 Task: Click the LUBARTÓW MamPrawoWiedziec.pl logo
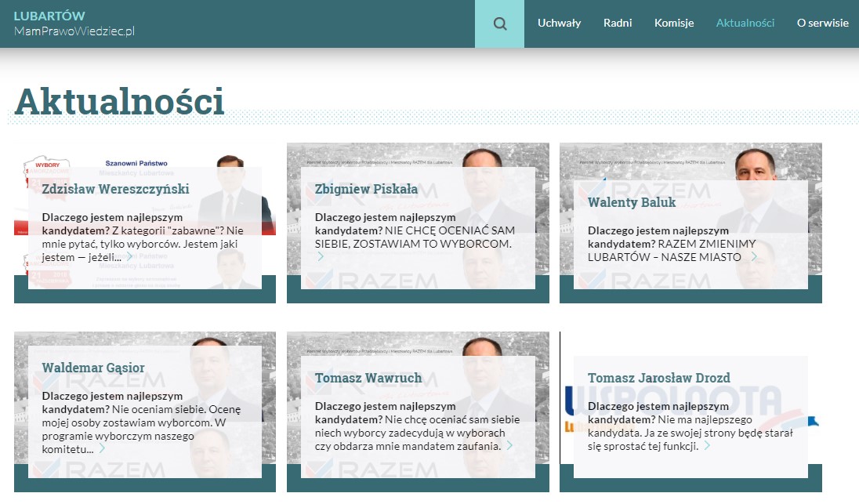coord(74,24)
